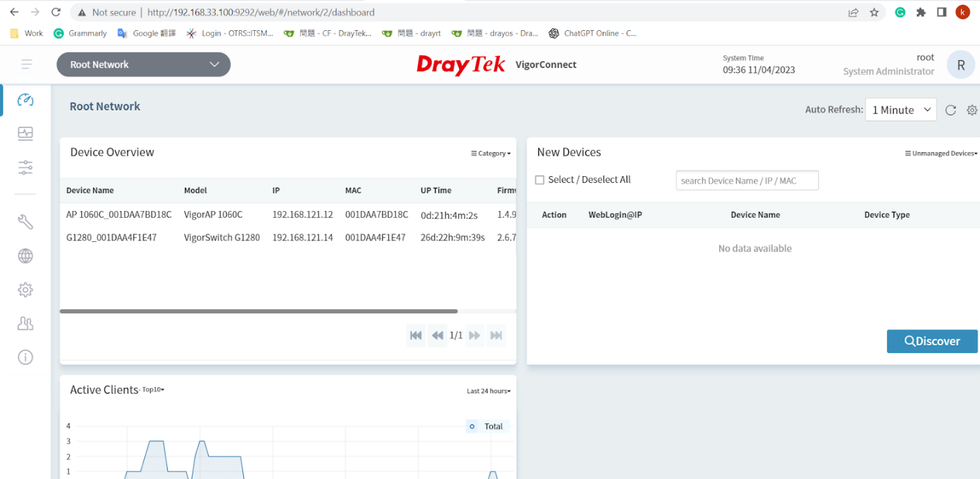Click the browser address bar URL

(x=261, y=12)
